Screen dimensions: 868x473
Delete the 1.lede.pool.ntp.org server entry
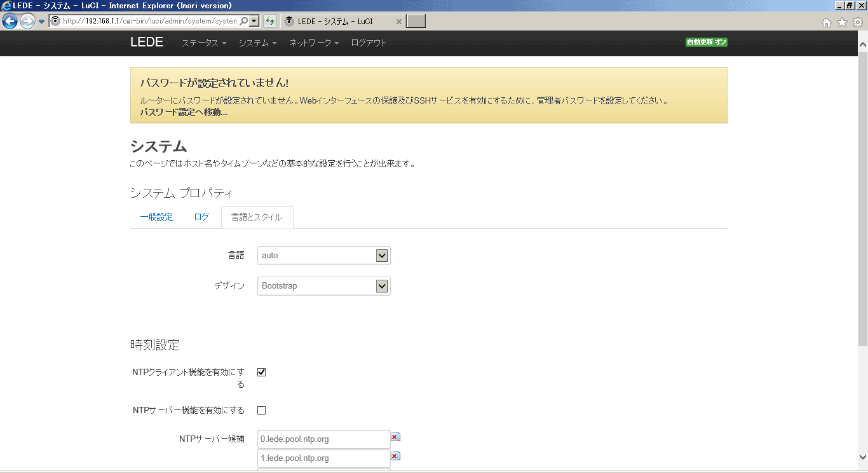(395, 456)
